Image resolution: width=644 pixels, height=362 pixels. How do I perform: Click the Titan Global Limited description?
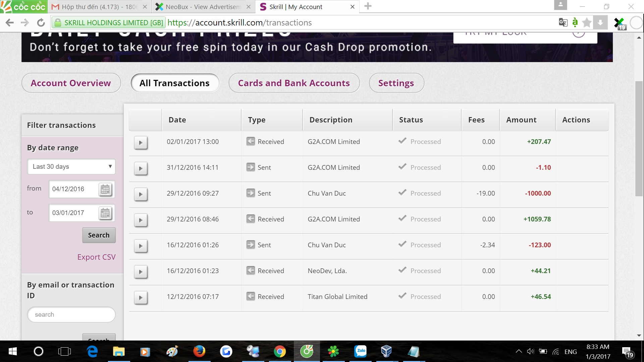338,297
